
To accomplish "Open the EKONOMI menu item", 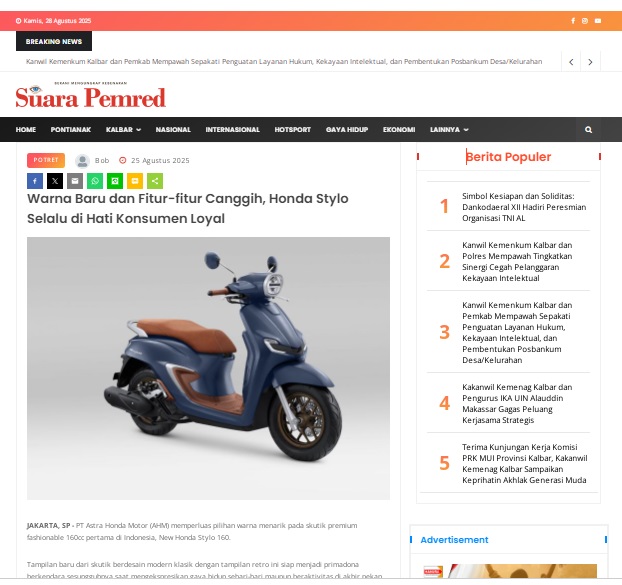I will coord(399,130).
